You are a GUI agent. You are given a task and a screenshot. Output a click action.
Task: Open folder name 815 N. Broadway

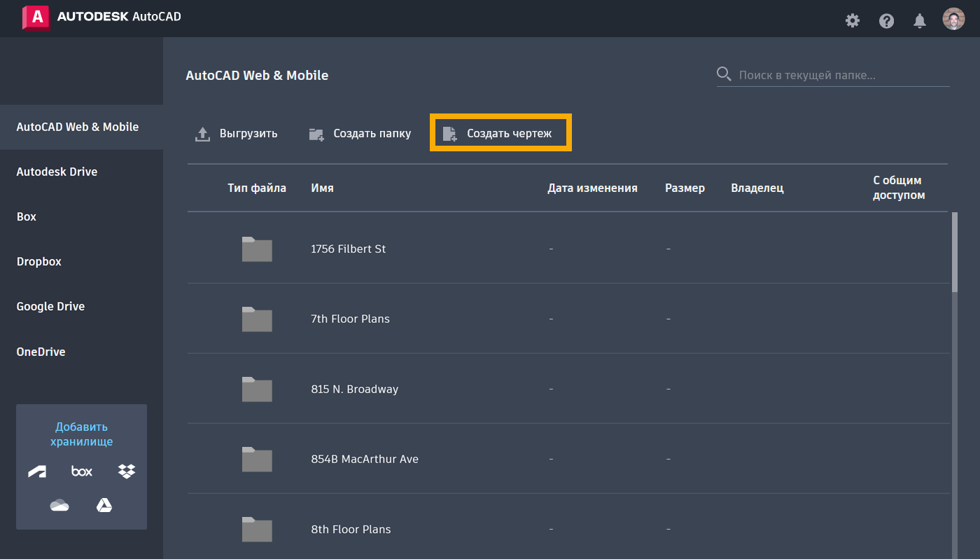coord(354,389)
